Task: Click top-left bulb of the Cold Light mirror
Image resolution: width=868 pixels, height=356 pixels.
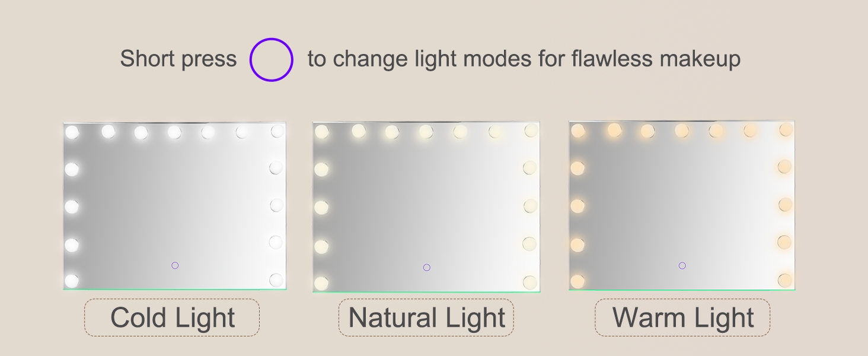Action: coord(72,132)
